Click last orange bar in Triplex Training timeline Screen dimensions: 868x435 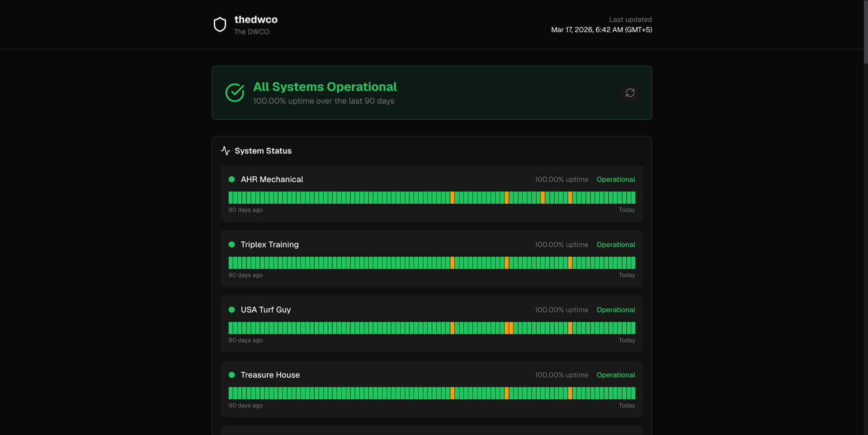click(570, 263)
